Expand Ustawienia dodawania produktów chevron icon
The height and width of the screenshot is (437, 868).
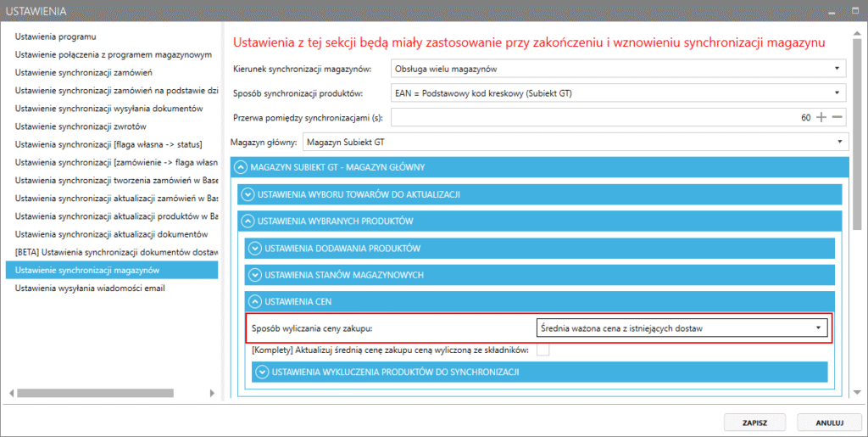click(x=254, y=248)
